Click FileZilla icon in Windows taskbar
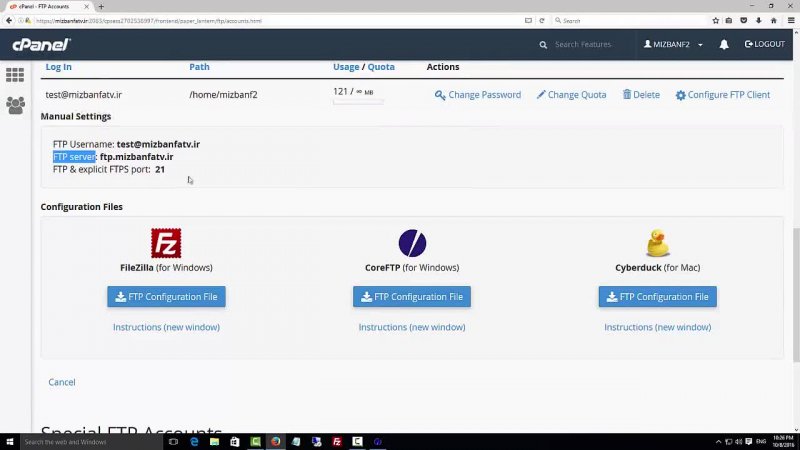Viewport: 800px width, 450px height. click(337, 441)
